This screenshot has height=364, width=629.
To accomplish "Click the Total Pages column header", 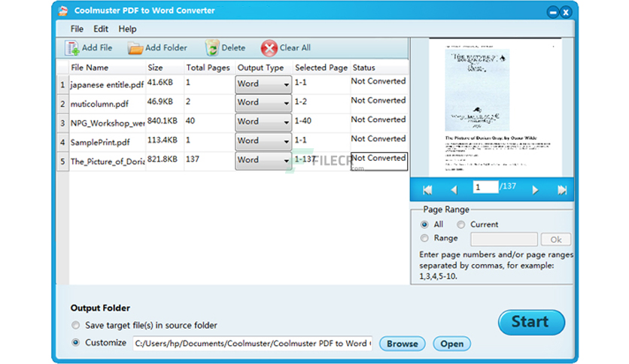I will coord(208,68).
